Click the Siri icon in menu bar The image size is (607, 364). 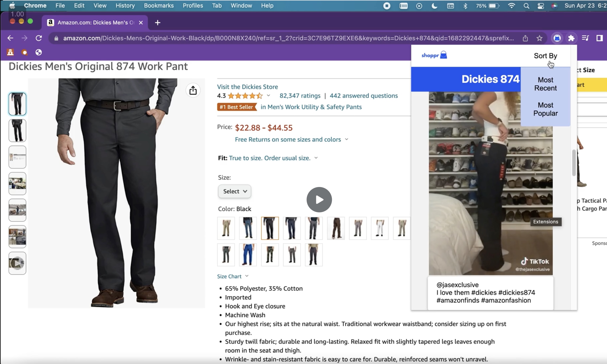click(554, 6)
